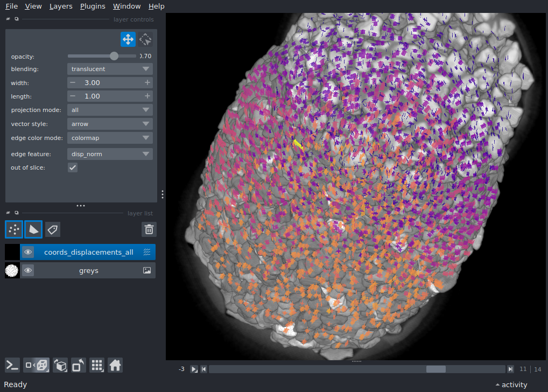Add a new points layer
The width and height of the screenshot is (548, 392).
point(14,229)
